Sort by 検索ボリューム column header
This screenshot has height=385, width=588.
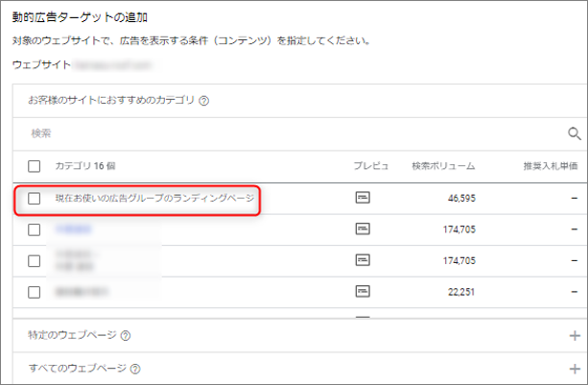[442, 166]
